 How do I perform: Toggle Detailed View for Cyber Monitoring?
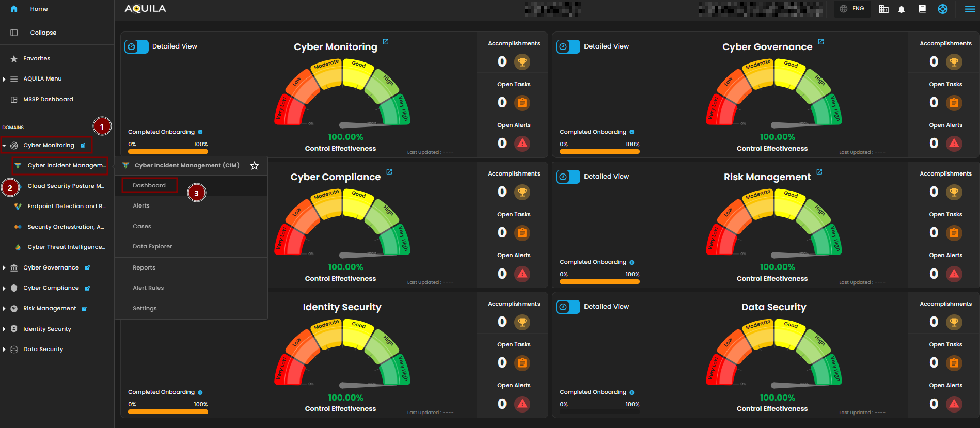137,46
